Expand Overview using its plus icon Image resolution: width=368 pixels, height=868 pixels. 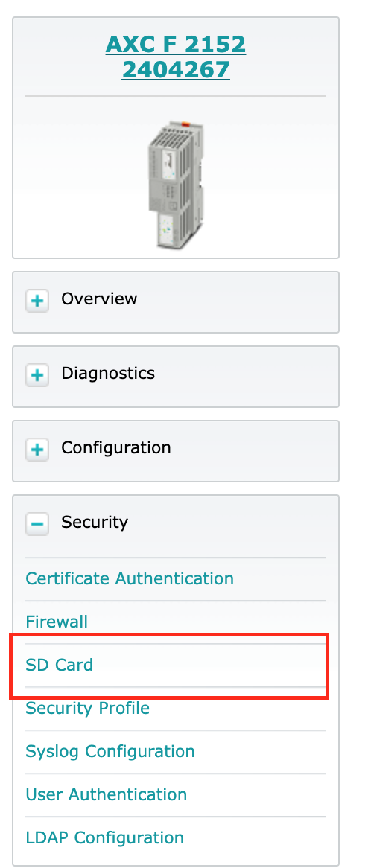point(37,301)
